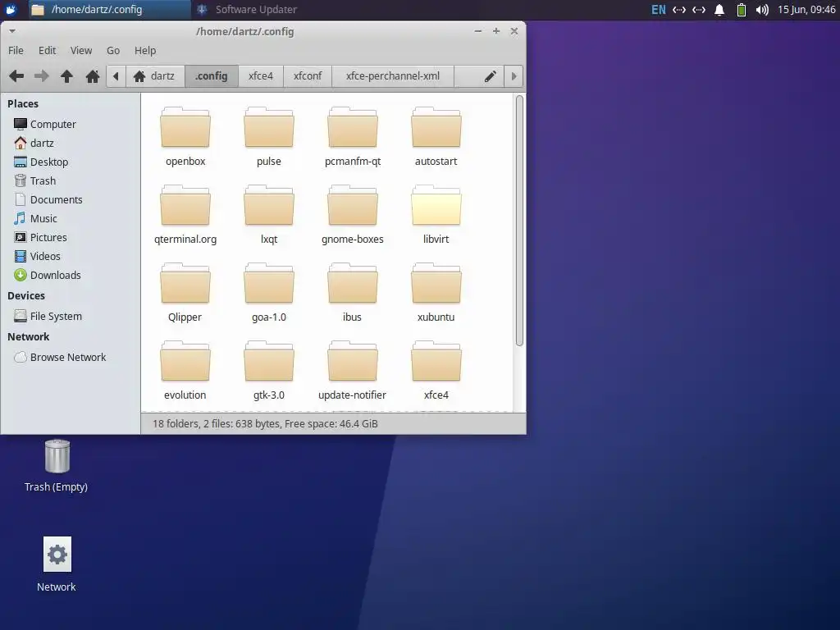This screenshot has height=630, width=840.
Task: Select the update-notifier folder
Action: (353, 370)
